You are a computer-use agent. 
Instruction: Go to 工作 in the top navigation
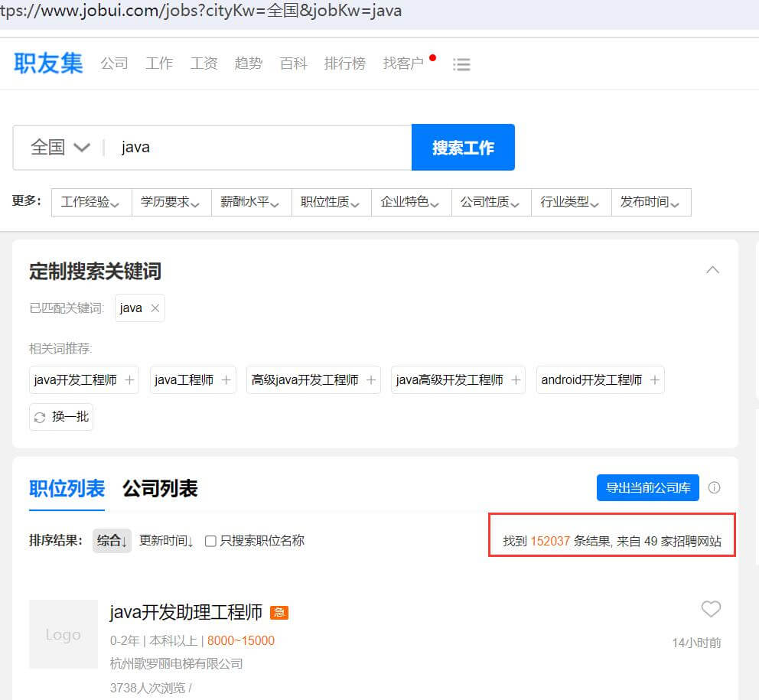click(x=159, y=63)
